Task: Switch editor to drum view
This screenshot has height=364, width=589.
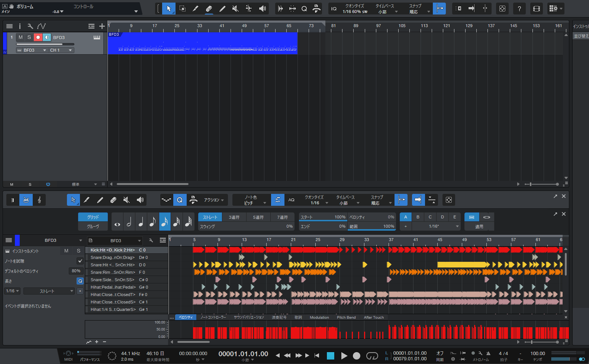Action: pos(26,200)
